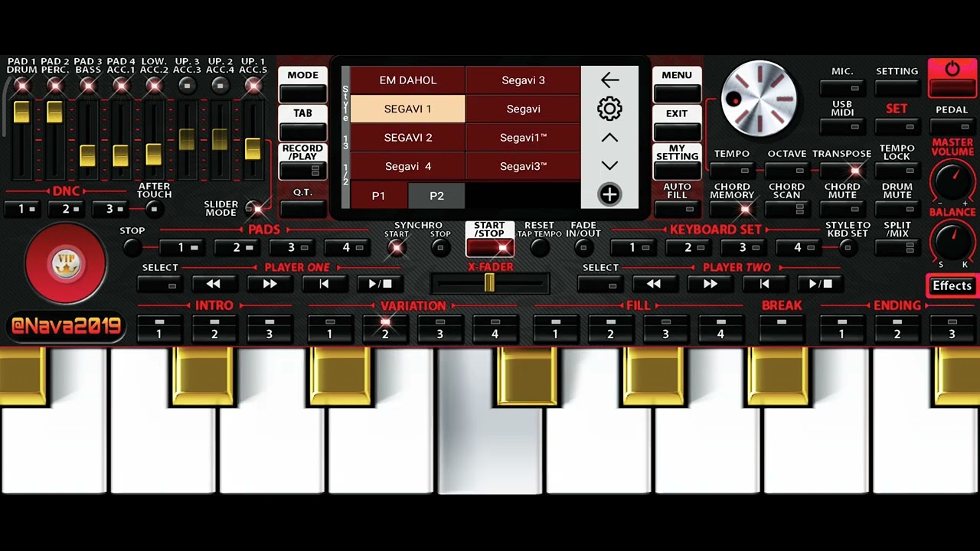Select Intro 1 button
The height and width of the screenshot is (551, 980).
(159, 328)
